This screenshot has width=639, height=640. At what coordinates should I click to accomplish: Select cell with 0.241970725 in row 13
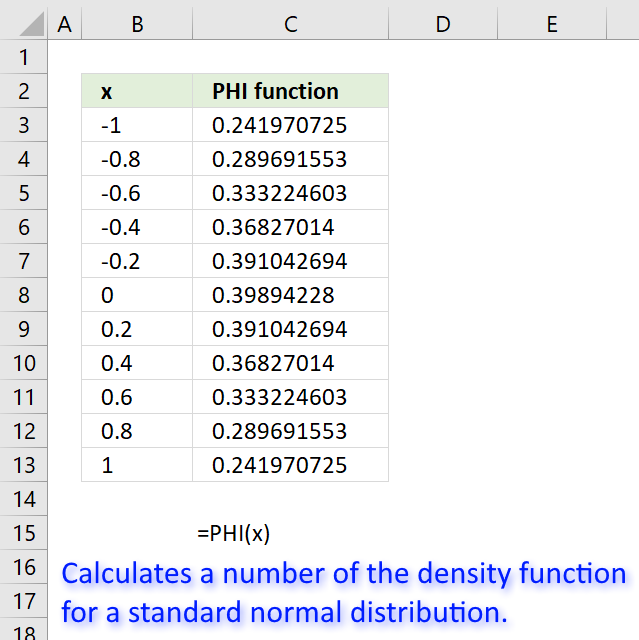(291, 465)
